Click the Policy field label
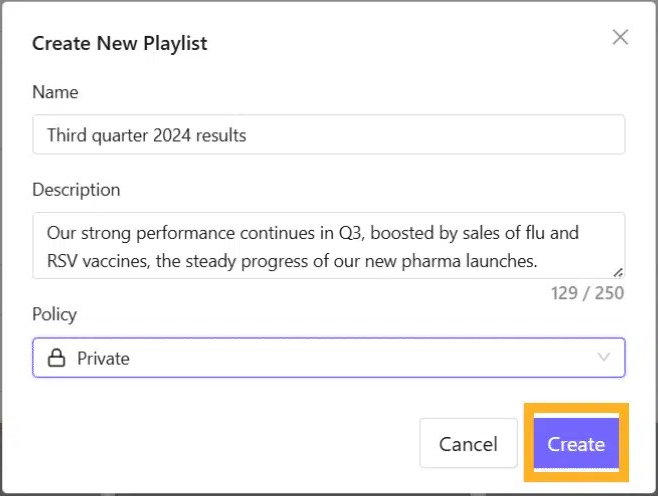 click(54, 314)
